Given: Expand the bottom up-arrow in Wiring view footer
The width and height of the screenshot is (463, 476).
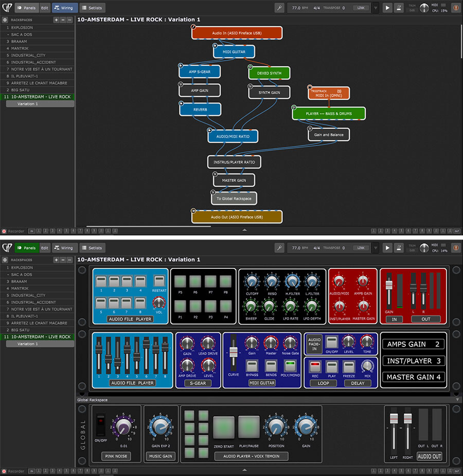Looking at the screenshot, I should 244,230.
